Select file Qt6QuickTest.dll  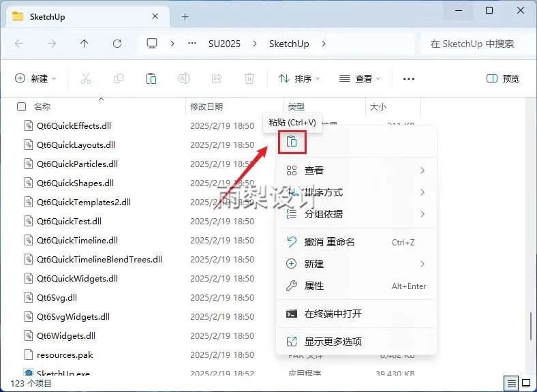69,221
